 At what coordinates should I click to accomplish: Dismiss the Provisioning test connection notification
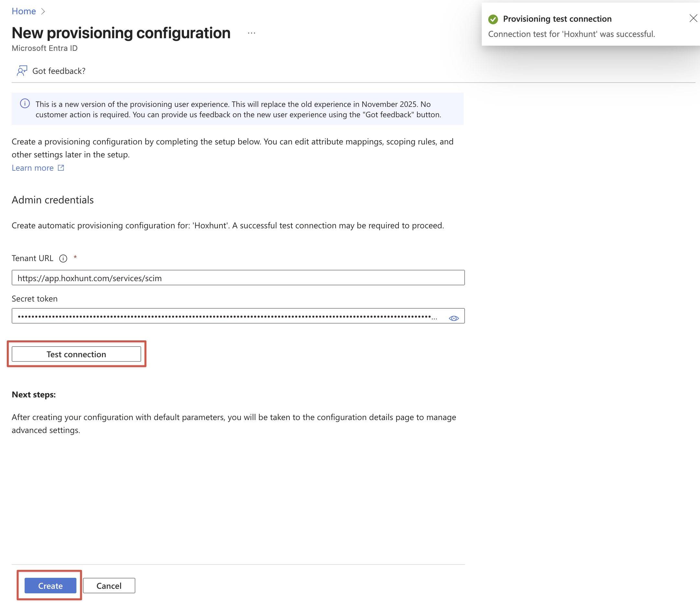tap(693, 18)
